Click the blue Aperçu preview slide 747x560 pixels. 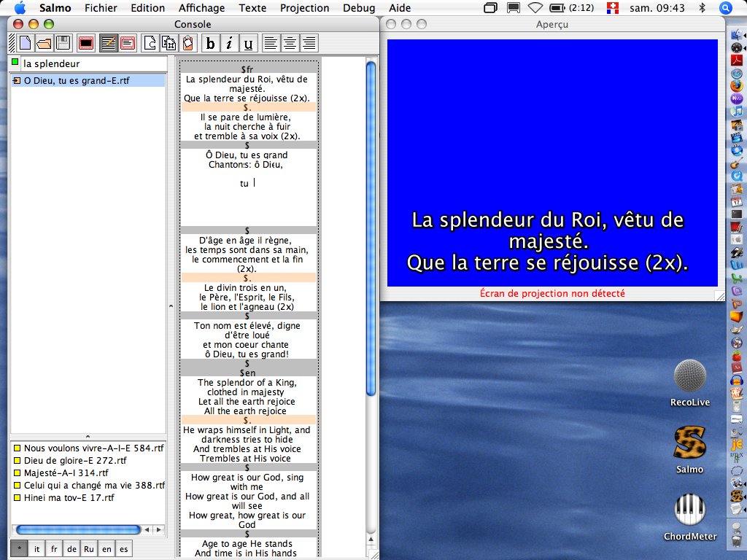(x=552, y=163)
